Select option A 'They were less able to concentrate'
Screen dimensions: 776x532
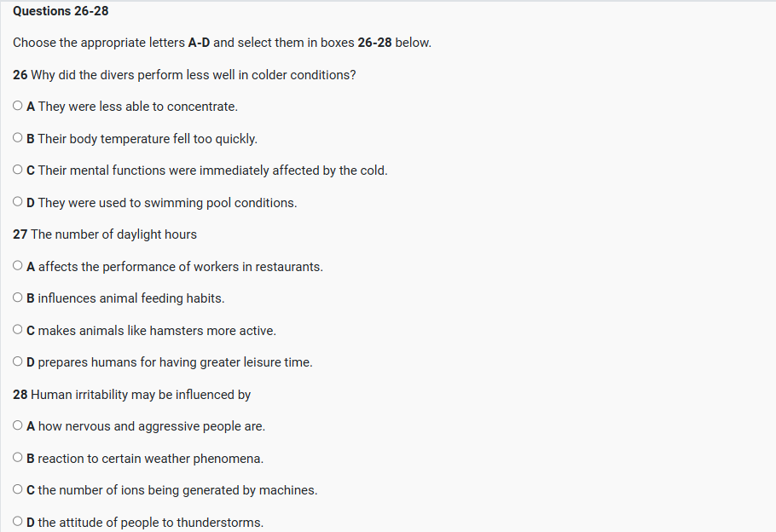click(x=19, y=107)
